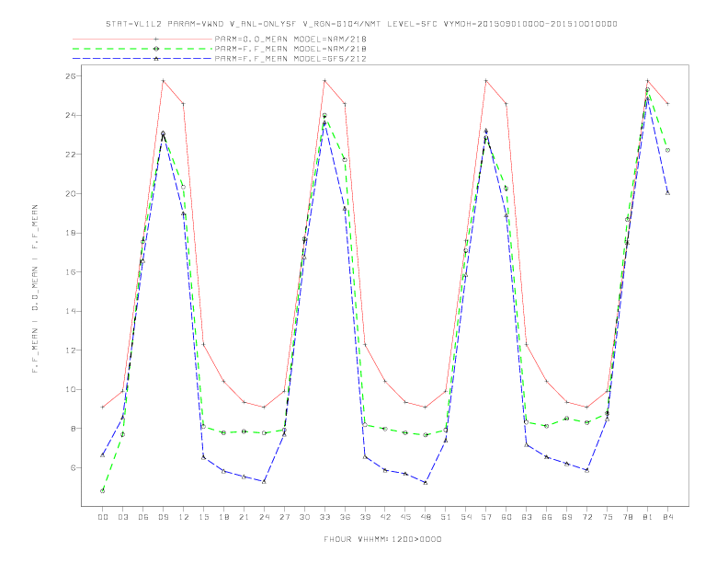Click x-axis tick label 72

pyautogui.click(x=586, y=517)
